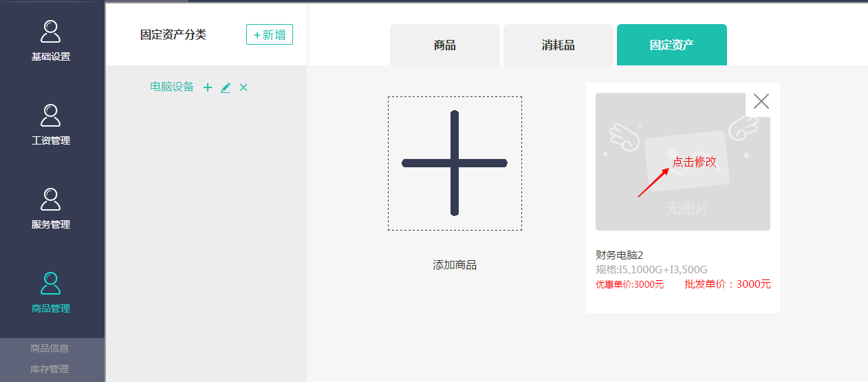Open 工资管理 sidebar icon
The image size is (868, 382).
pos(51,116)
